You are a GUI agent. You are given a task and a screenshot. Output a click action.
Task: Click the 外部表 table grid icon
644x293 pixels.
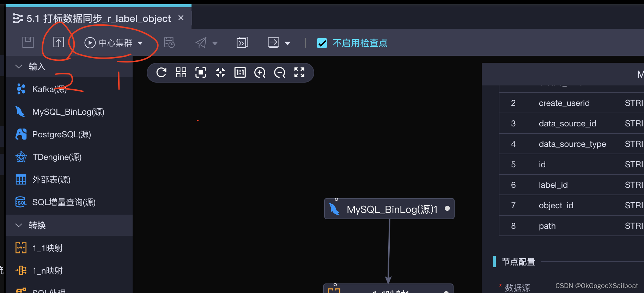[21, 179]
